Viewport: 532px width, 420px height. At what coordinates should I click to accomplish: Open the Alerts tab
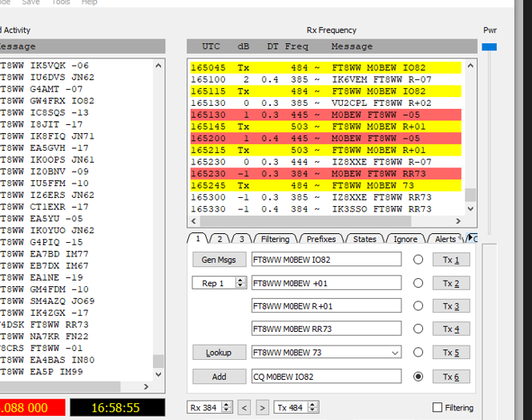[x=445, y=239]
